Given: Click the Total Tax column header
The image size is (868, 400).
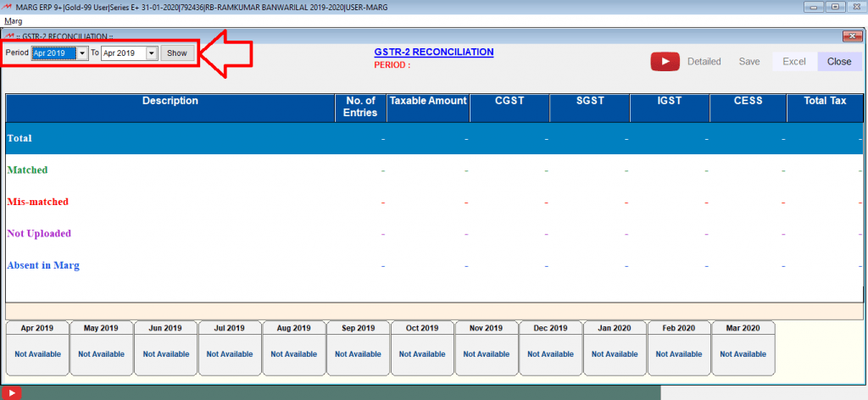Looking at the screenshot, I should point(825,108).
